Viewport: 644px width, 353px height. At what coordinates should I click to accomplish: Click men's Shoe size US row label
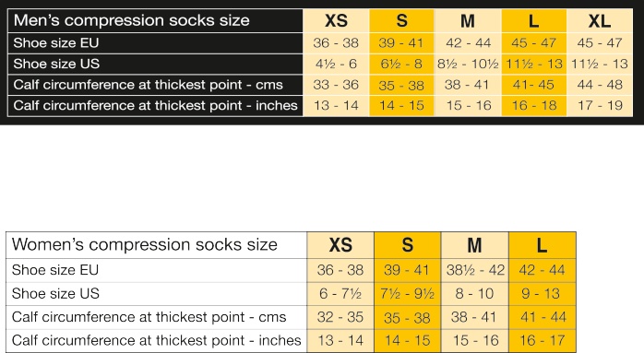56,64
